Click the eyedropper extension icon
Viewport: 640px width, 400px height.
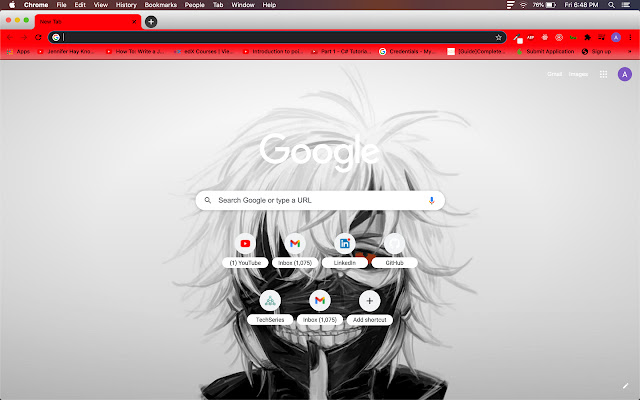517,38
